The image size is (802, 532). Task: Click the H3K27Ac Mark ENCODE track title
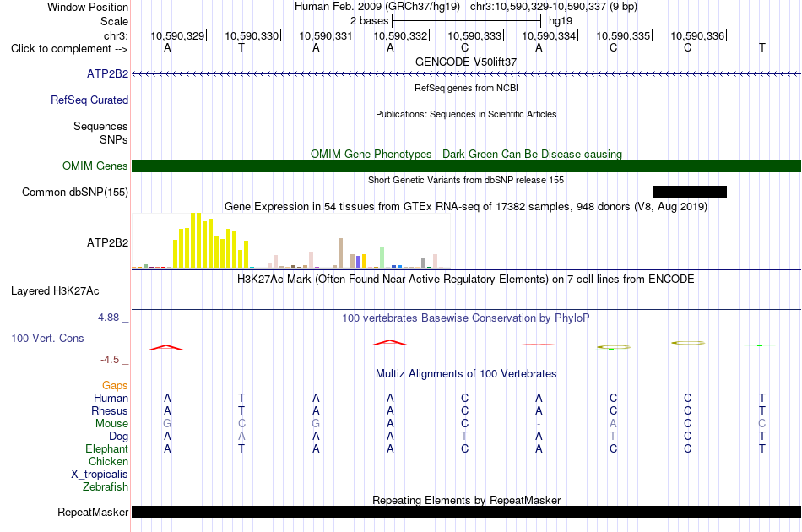(x=466, y=280)
